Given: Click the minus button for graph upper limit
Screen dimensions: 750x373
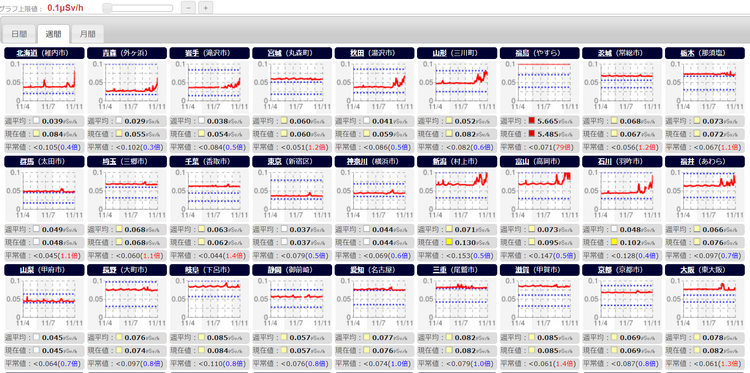Looking at the screenshot, I should [x=188, y=8].
